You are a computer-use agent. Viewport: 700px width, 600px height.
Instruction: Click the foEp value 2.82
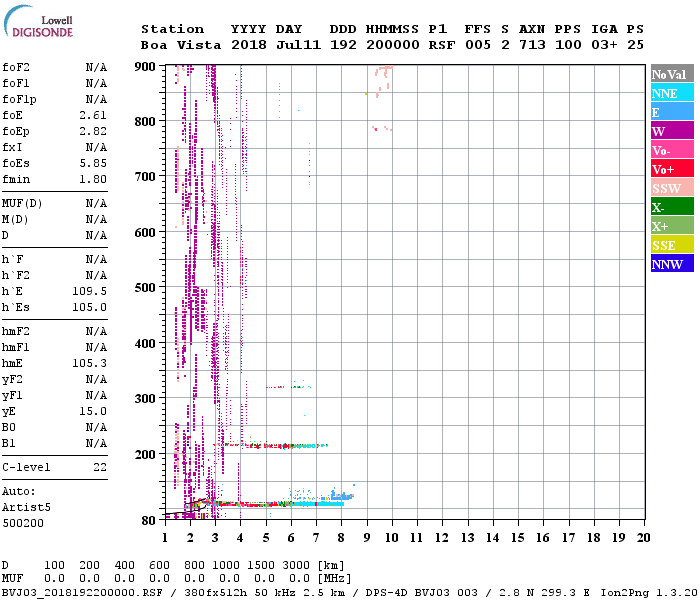[93, 131]
